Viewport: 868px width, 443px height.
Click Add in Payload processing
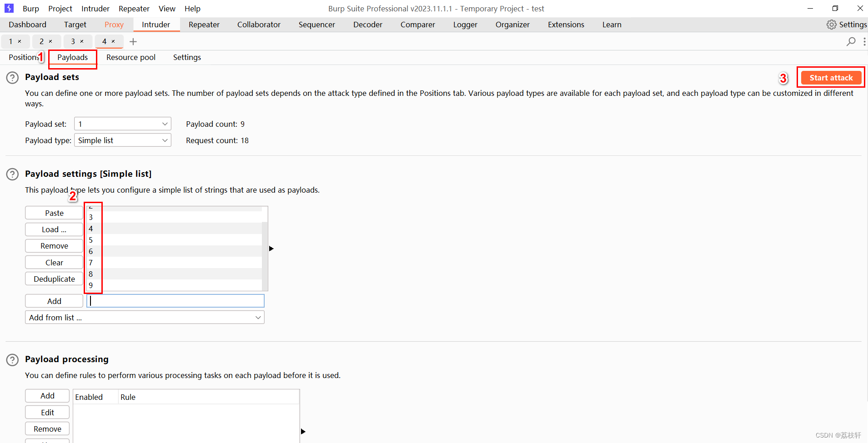pos(47,396)
